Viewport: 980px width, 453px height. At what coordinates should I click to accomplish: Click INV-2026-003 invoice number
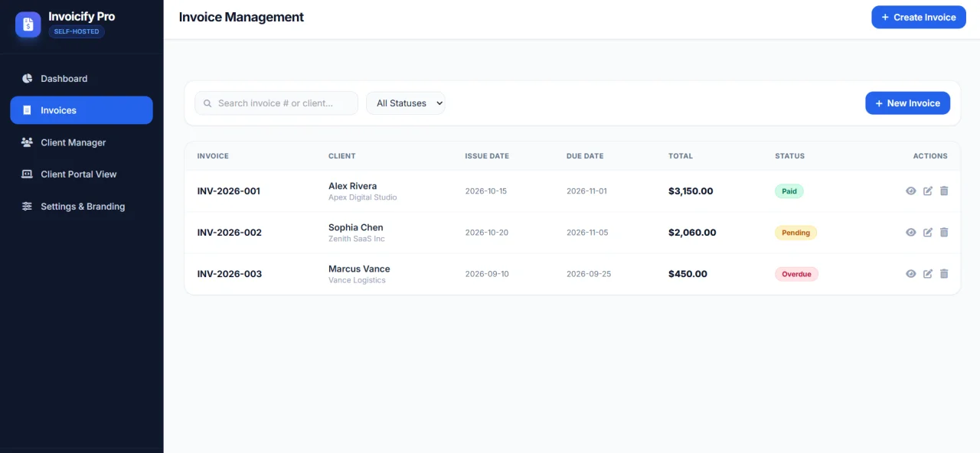pos(230,274)
